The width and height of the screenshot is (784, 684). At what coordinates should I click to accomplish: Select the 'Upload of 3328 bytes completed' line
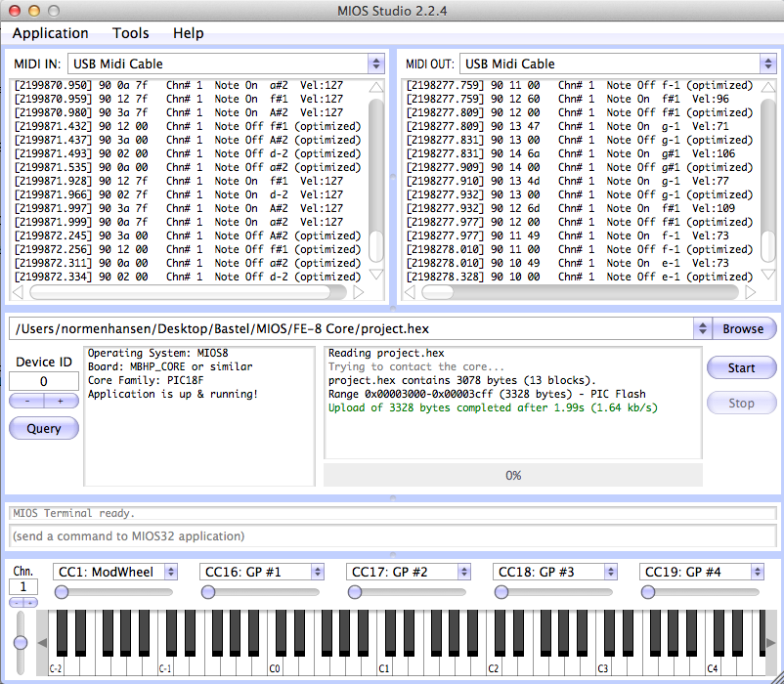click(493, 407)
